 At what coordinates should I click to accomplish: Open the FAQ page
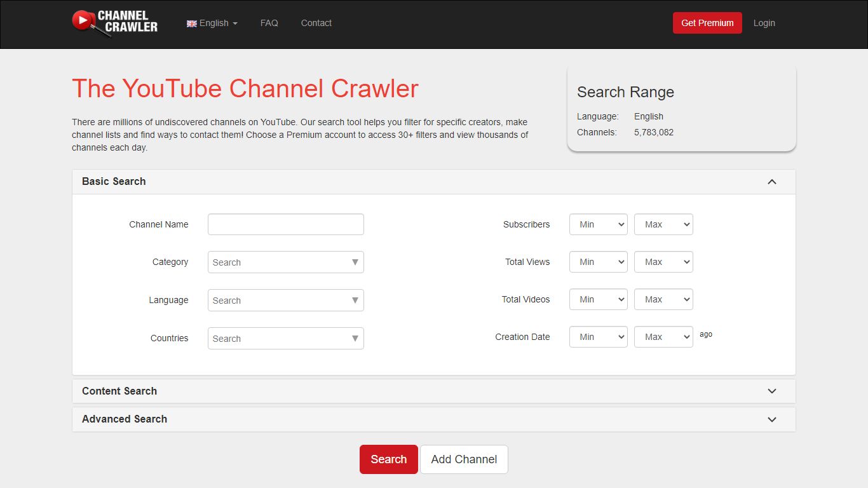(269, 23)
